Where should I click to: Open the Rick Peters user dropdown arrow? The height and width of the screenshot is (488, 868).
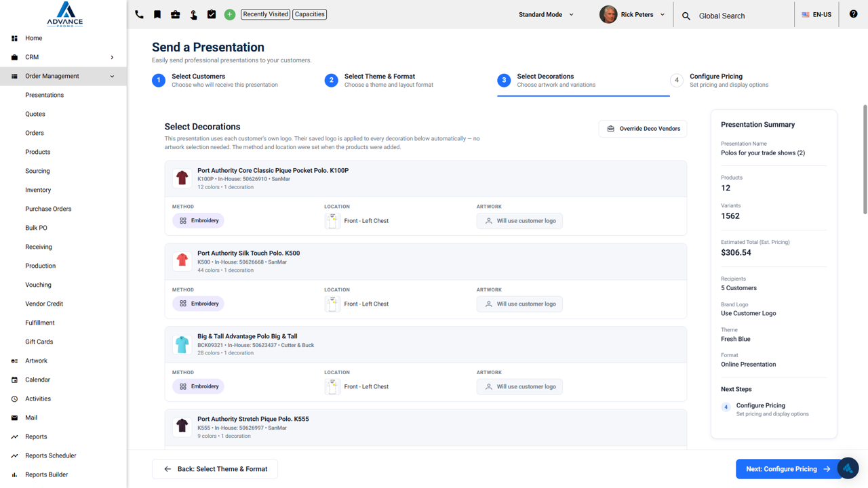point(663,14)
